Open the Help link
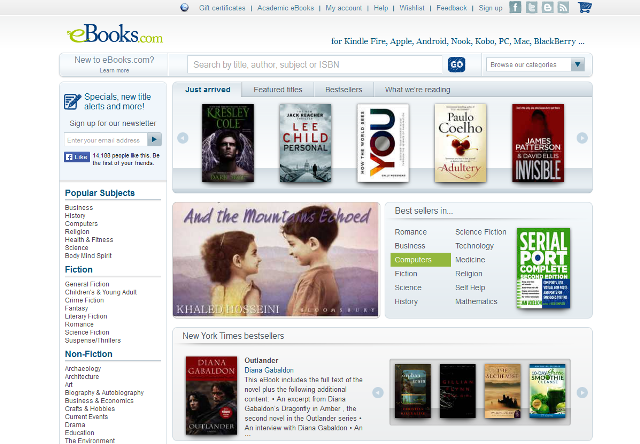This screenshot has width=640, height=444. click(381, 8)
